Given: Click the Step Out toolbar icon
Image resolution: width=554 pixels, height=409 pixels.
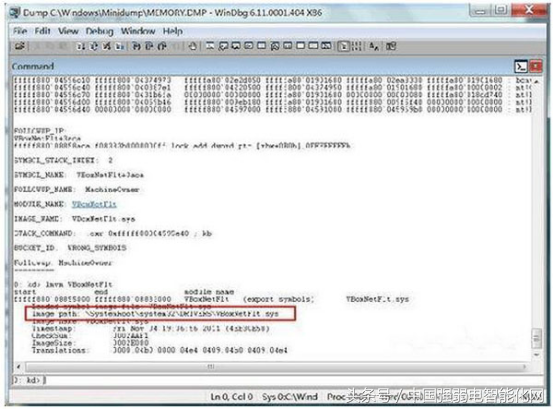Looking at the screenshot, I should [162, 46].
